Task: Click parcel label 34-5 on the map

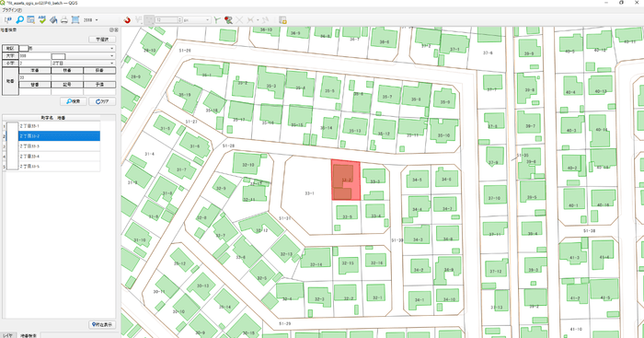Action: (x=418, y=180)
